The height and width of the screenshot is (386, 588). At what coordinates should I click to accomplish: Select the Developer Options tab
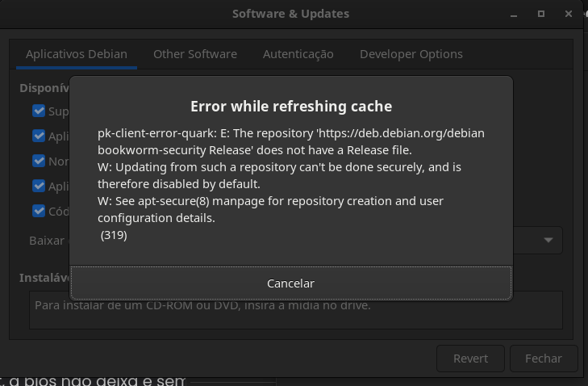411,54
